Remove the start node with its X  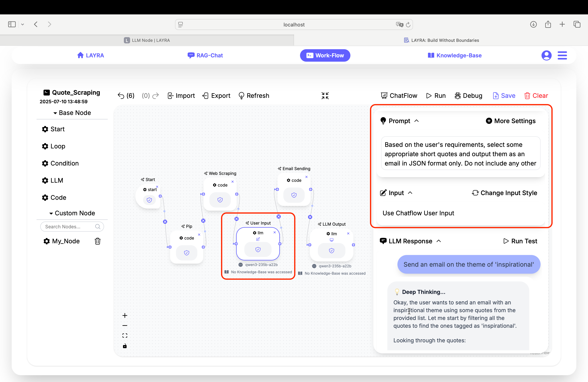click(157, 187)
